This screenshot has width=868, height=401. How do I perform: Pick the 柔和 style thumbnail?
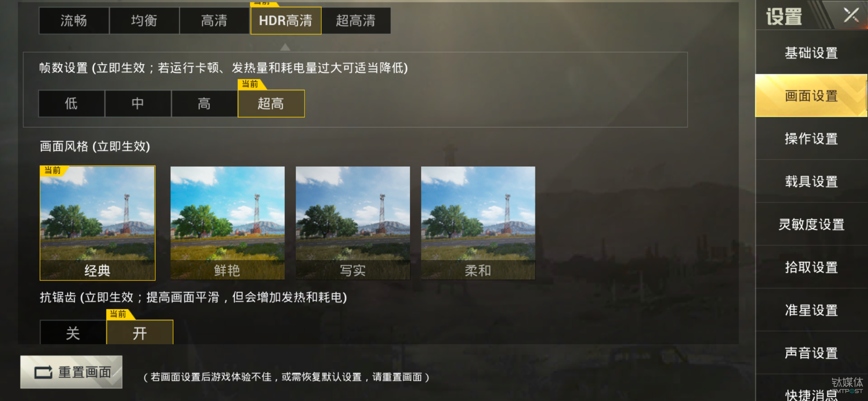coord(478,223)
